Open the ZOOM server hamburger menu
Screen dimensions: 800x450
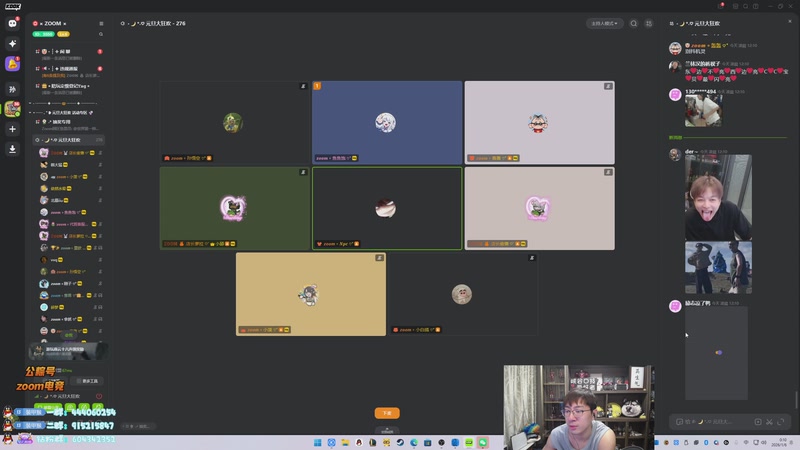pos(101,23)
